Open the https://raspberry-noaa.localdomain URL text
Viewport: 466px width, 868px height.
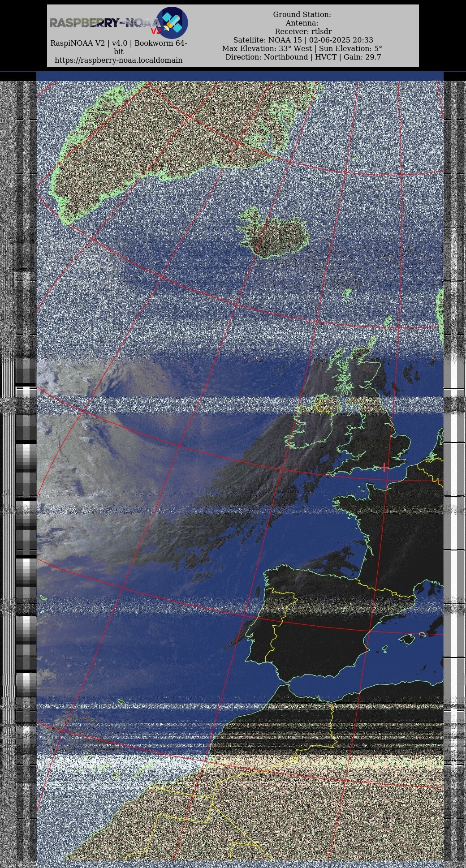pos(119,60)
